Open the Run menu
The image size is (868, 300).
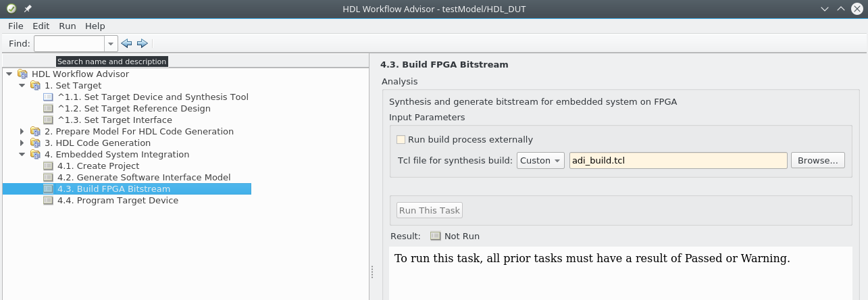pyautogui.click(x=68, y=26)
